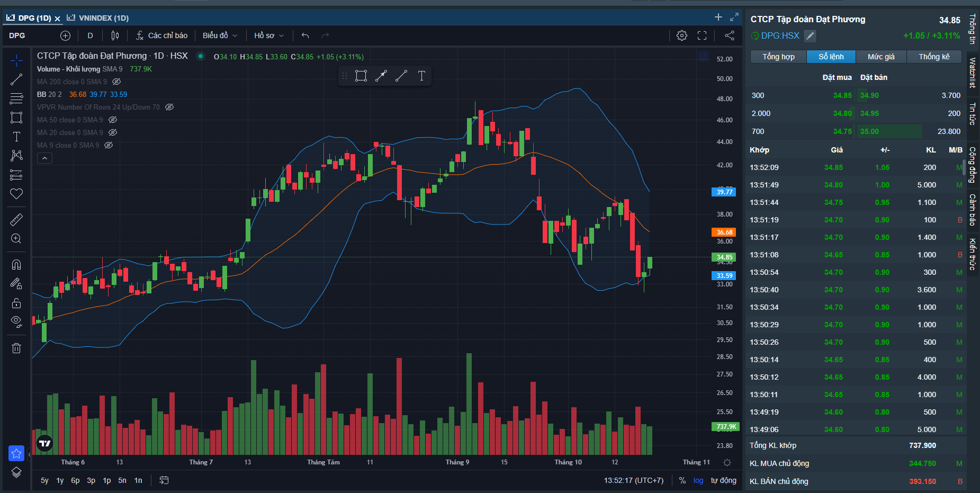This screenshot has width=980, height=493.
Task: Open the Hồ sơ dropdown
Action: [x=269, y=35]
